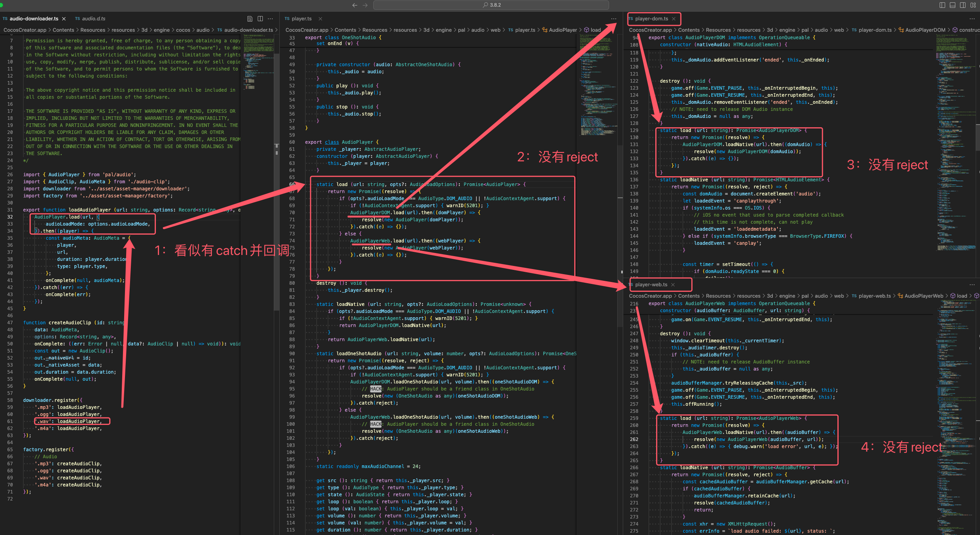This screenshot has width=980, height=535.
Task: Click the audio-downloader.ts breadcrumb file link
Action: (x=248, y=30)
